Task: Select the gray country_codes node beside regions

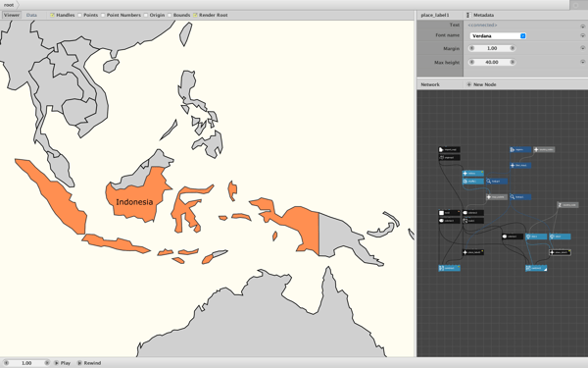Action: (x=544, y=149)
